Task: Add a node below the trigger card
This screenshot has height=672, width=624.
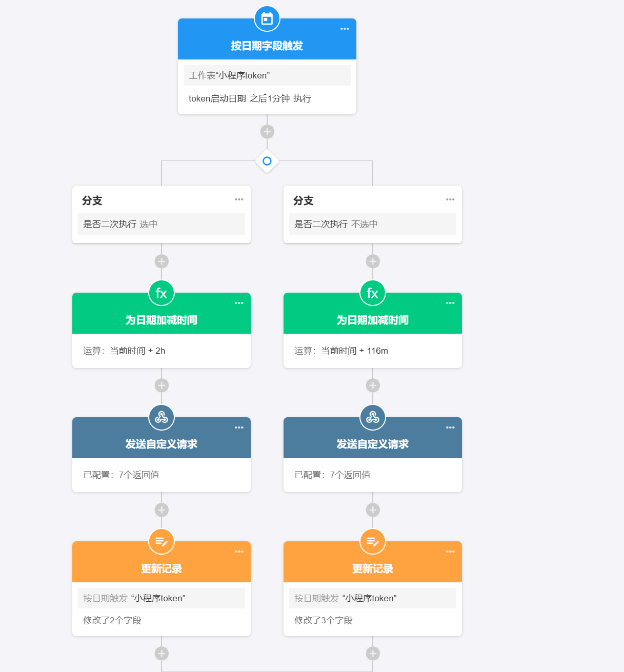Action: click(x=267, y=132)
